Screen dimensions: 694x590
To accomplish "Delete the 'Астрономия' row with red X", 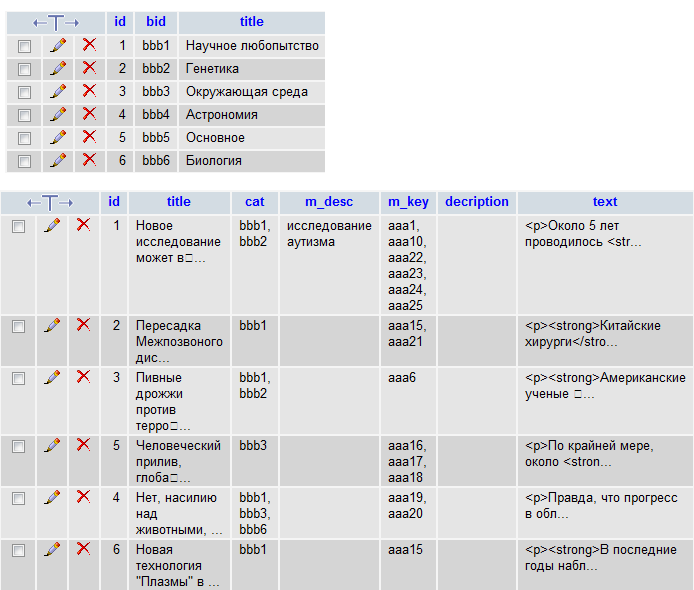I will [89, 114].
